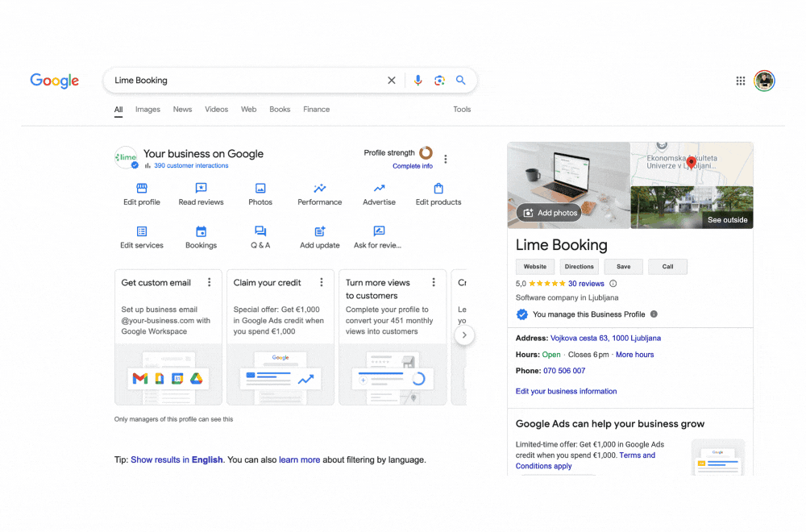Viewport: 806px width, 532px height.
Task: Click the Directions button
Action: click(580, 267)
